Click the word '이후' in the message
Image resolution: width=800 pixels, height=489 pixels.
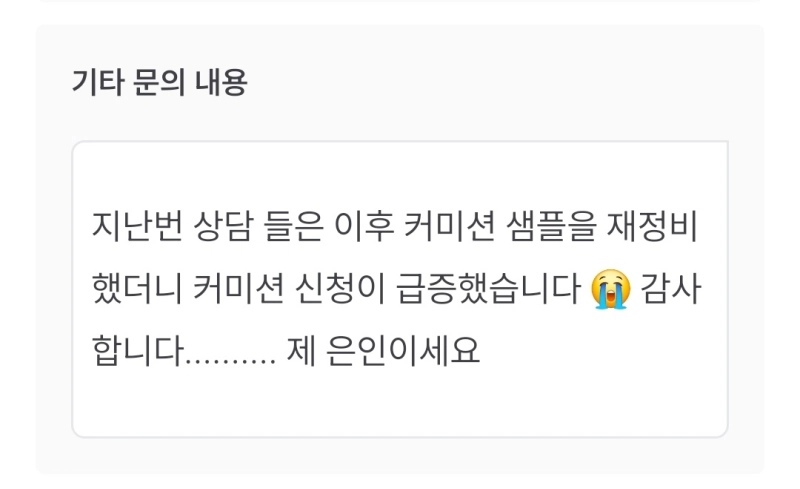tap(364, 227)
